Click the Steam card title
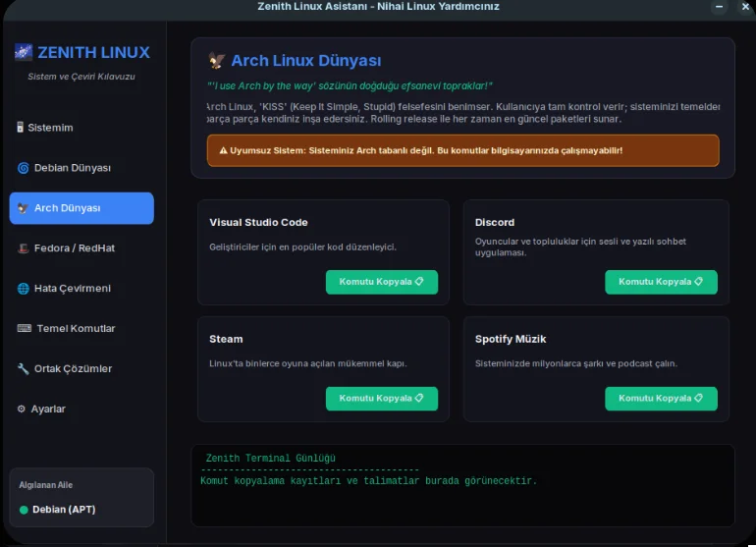The image size is (756, 547). click(226, 339)
